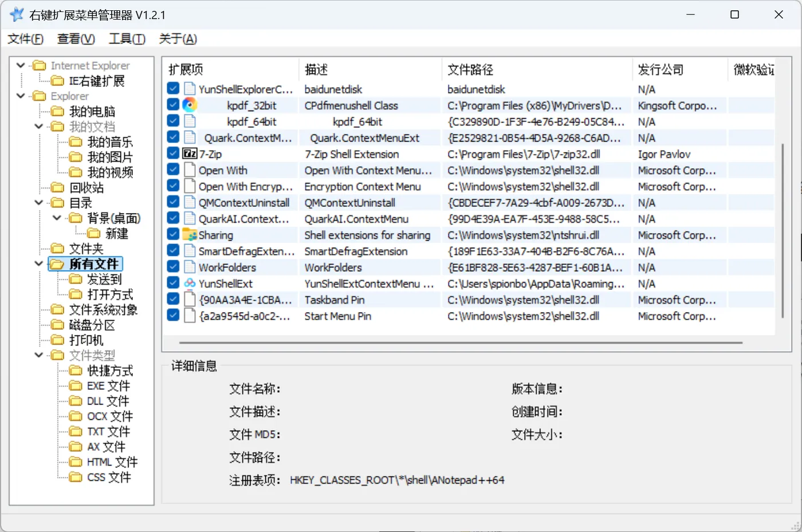The width and height of the screenshot is (802, 532).
Task: Click the Open With file icon
Action: coord(190,170)
